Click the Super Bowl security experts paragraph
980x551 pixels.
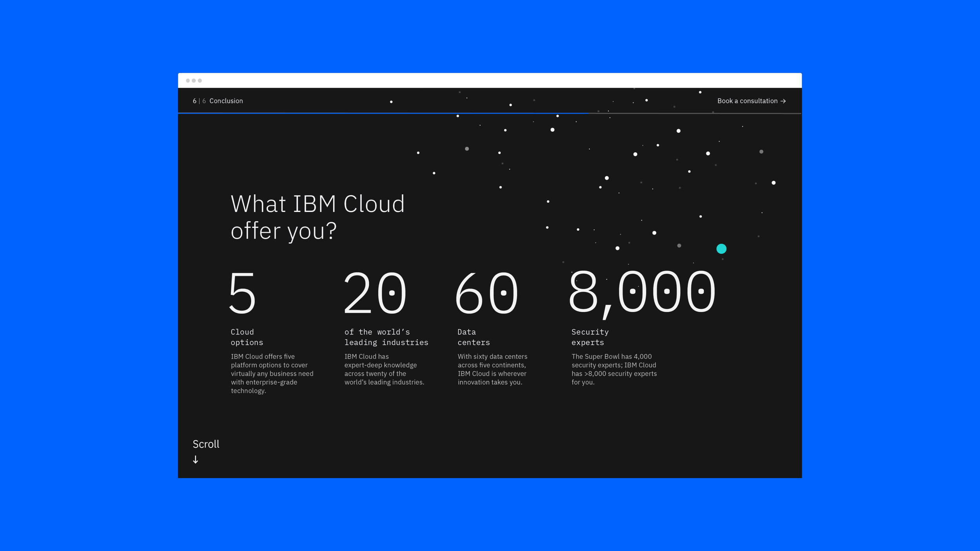point(614,369)
